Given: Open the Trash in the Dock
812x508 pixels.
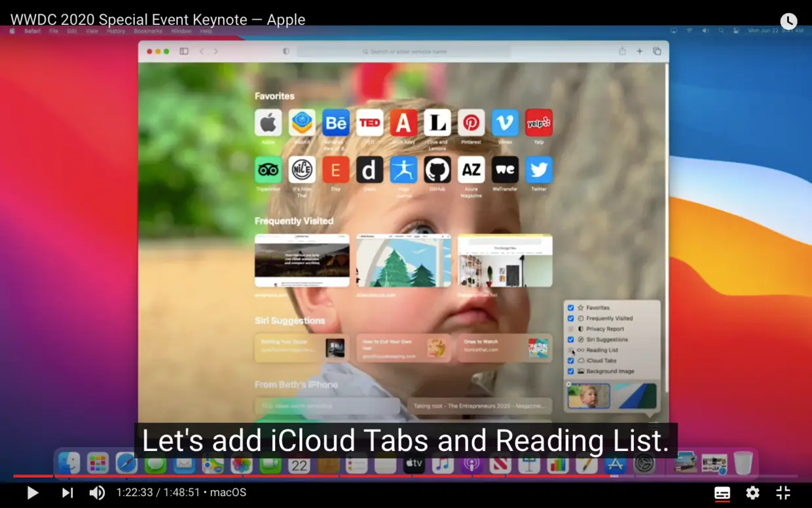Looking at the screenshot, I should (x=743, y=463).
